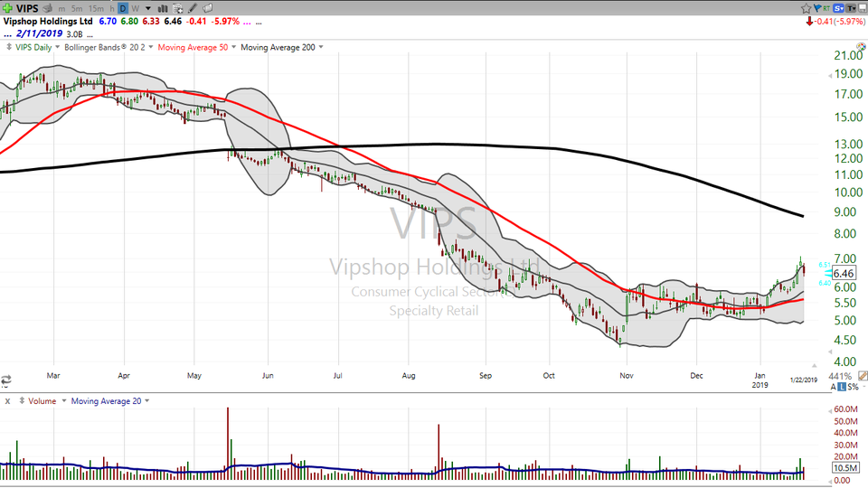868x488 pixels.
Task: Click the green plus add-symbol icon
Action: tap(7, 8)
